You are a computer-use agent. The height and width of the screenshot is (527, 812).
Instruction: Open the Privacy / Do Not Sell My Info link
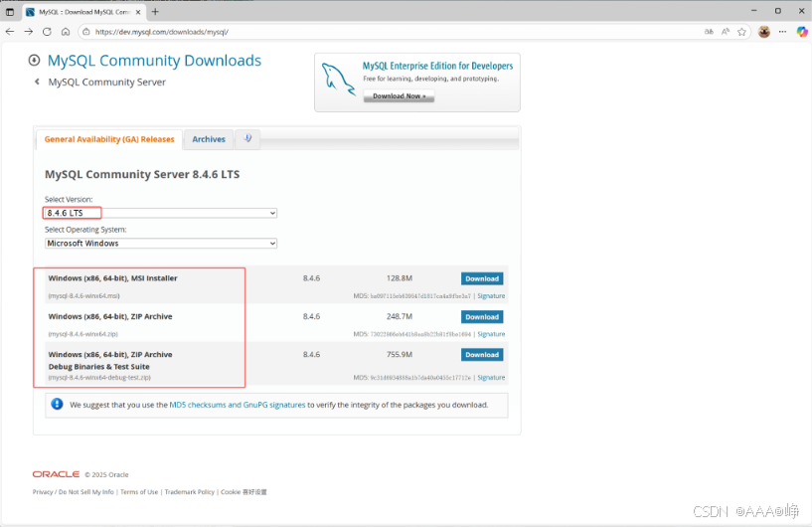tap(73, 492)
